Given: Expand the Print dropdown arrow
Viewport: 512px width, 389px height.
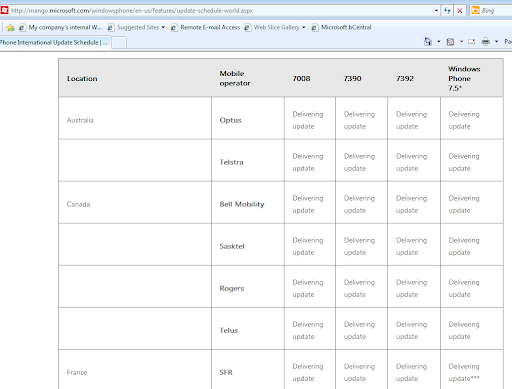Looking at the screenshot, I should click(x=496, y=42).
